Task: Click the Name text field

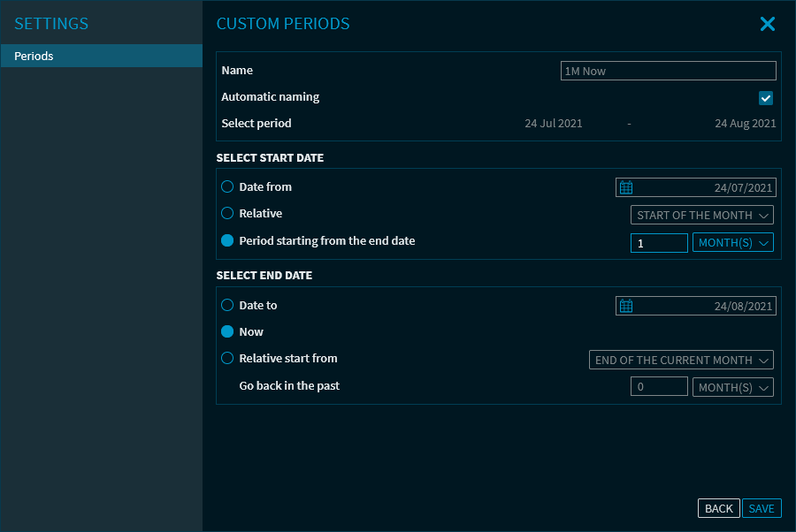Action: click(668, 72)
